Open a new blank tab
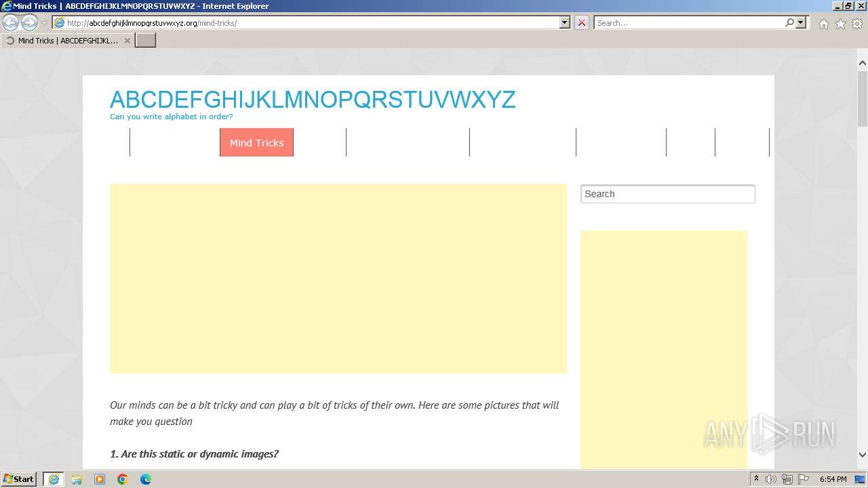 click(x=146, y=41)
